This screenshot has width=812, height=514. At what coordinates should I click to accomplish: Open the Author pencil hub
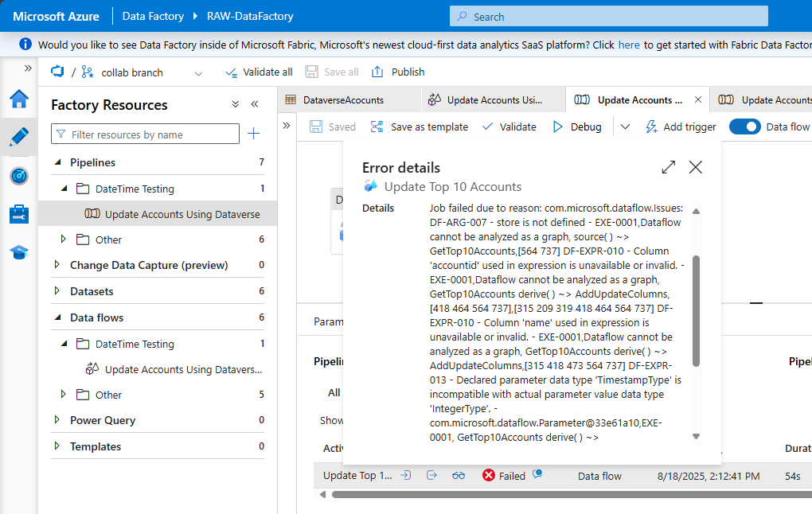tap(19, 137)
